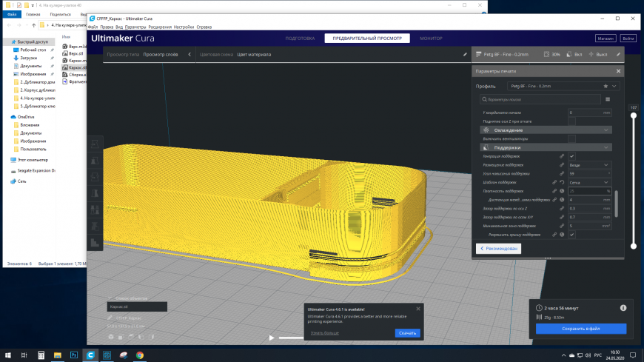Click the star icon in profile selector
This screenshot has height=362, width=644.
[606, 87]
